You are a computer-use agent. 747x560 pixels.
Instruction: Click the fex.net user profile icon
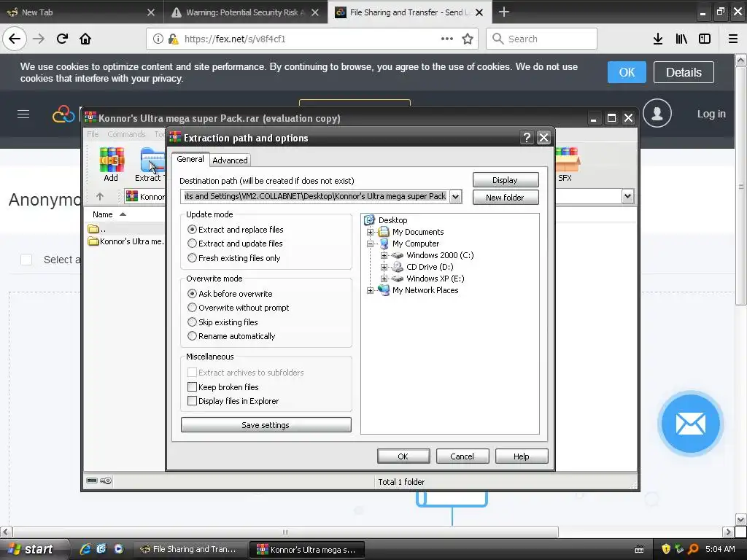point(657,113)
